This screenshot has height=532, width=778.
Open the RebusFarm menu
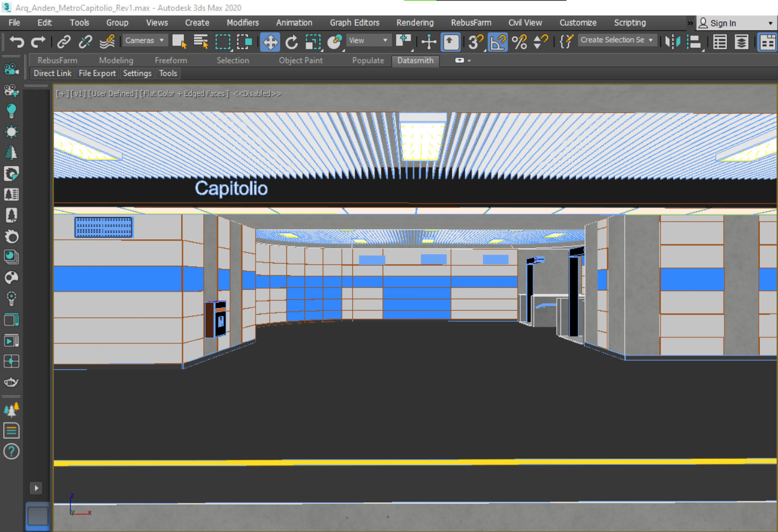pyautogui.click(x=471, y=23)
